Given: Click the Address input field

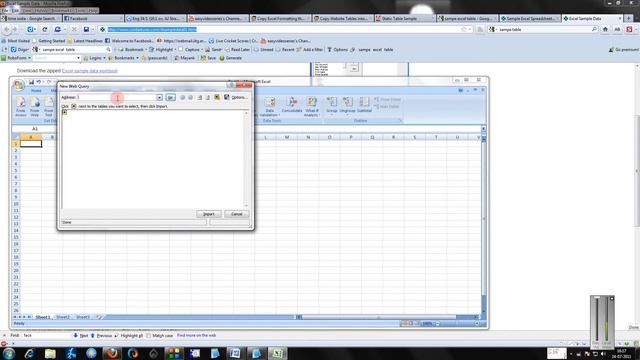Looking at the screenshot, I should click(x=117, y=98).
